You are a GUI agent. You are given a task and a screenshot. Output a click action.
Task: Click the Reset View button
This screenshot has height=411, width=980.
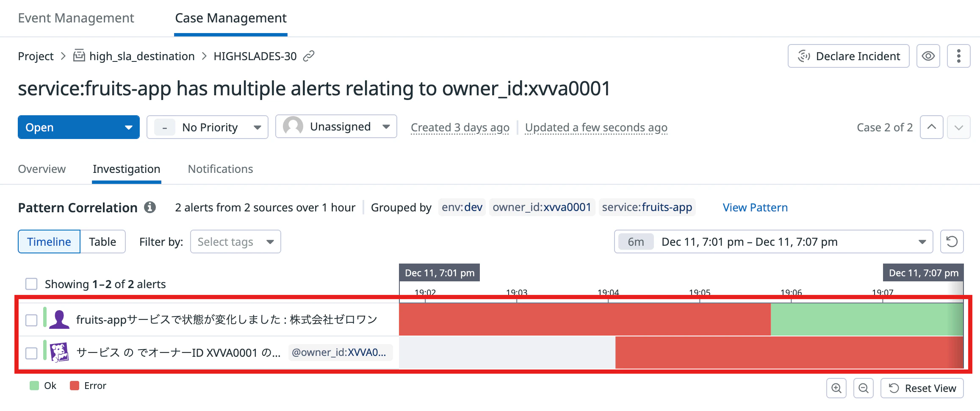(x=922, y=388)
